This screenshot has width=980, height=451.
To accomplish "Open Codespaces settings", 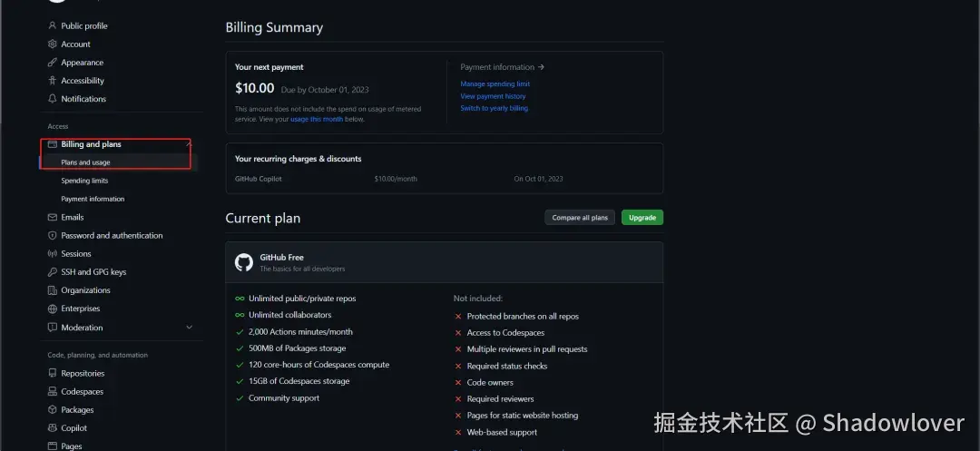I will pyautogui.click(x=82, y=392).
